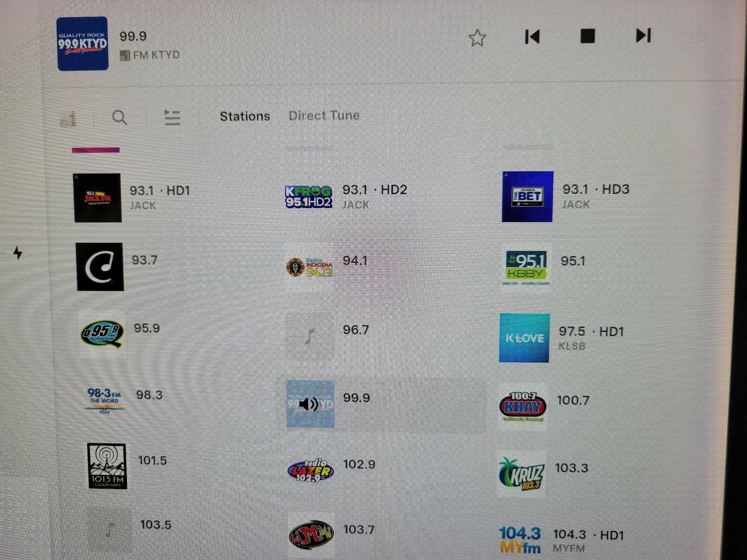Stop radio playback
Screen dimensions: 747x560
point(587,36)
